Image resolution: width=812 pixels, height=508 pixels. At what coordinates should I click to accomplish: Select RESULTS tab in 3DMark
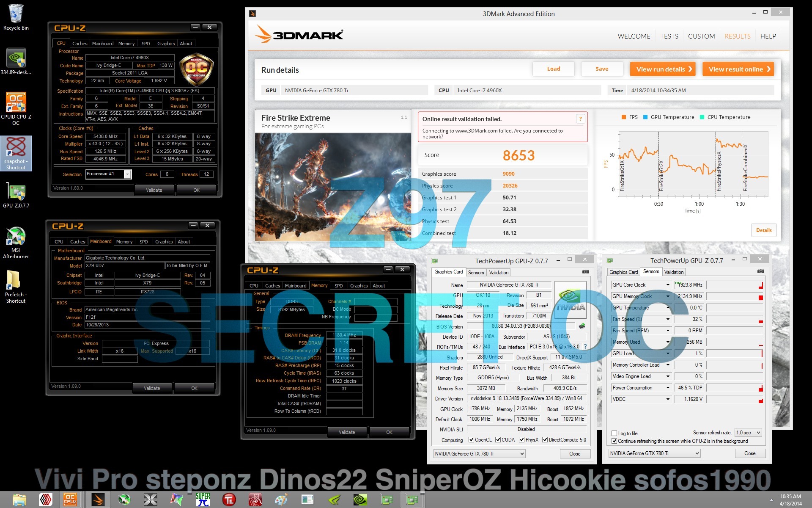tap(737, 36)
